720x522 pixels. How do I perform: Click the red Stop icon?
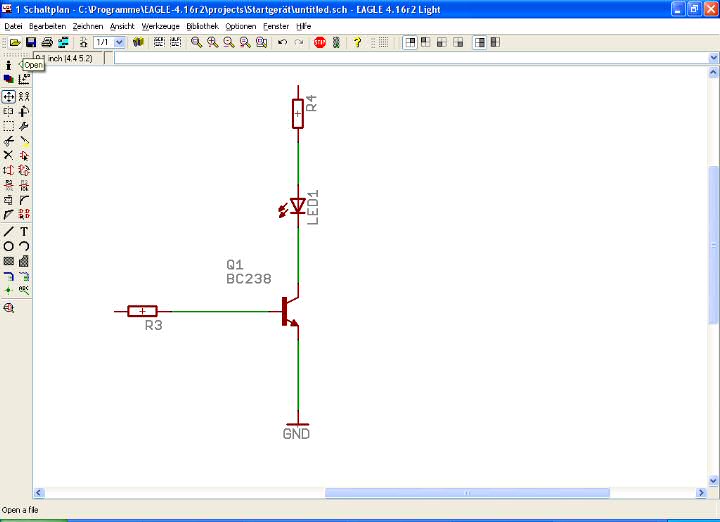[320, 43]
